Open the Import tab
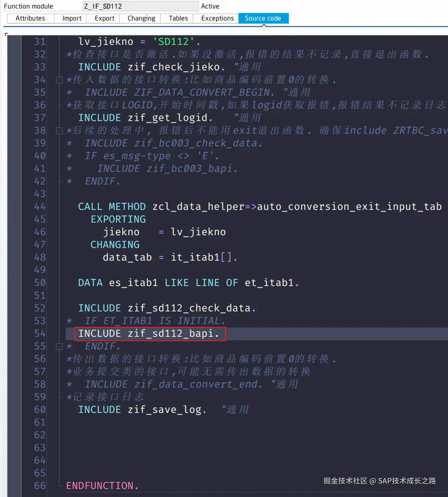This screenshot has height=497, width=448. [x=72, y=18]
